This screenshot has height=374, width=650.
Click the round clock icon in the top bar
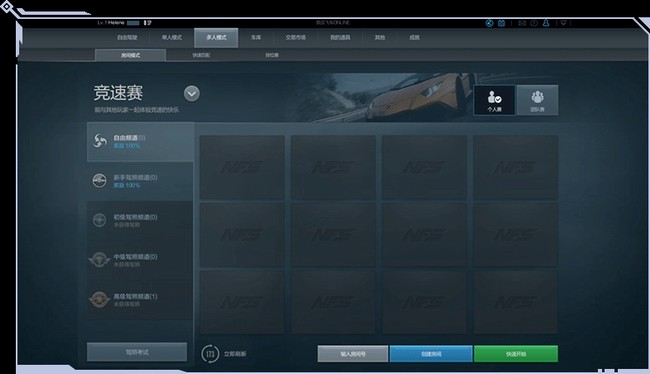[x=534, y=23]
